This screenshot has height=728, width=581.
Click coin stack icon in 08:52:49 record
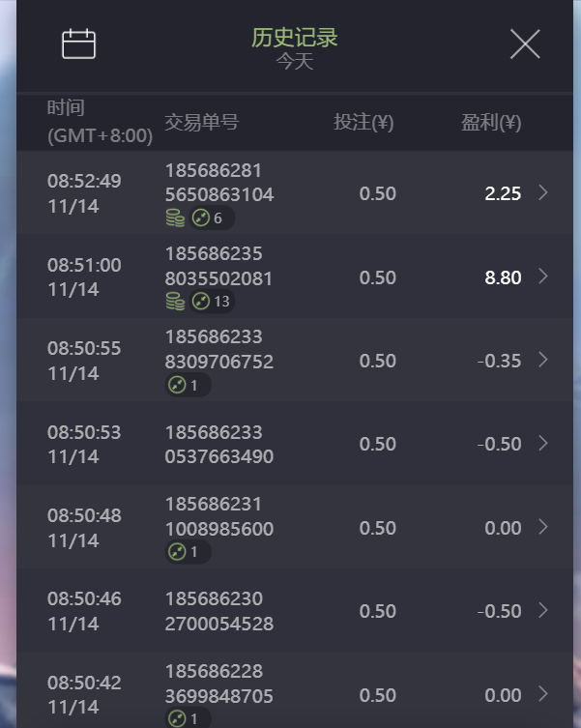[x=175, y=218]
